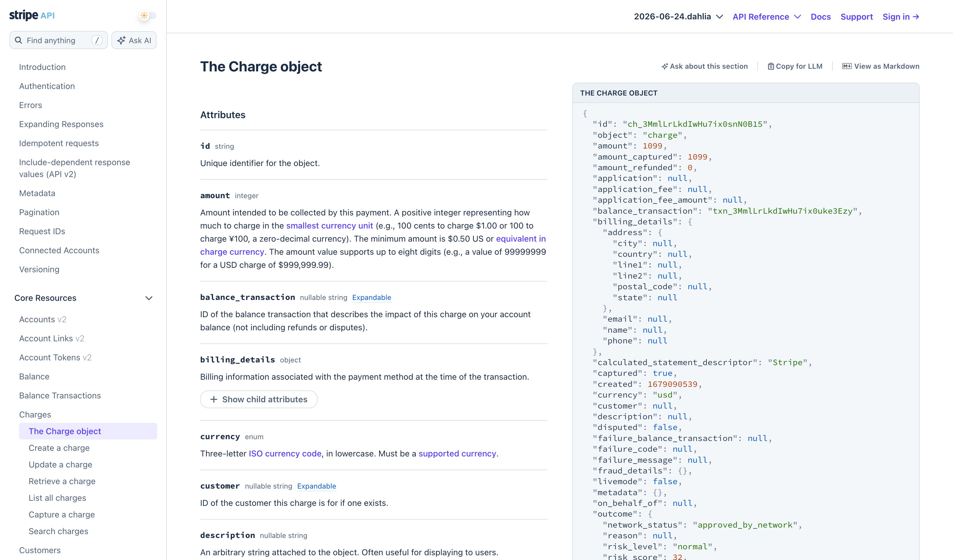Click Copy for LLM
The image size is (953, 560).
coord(795,66)
